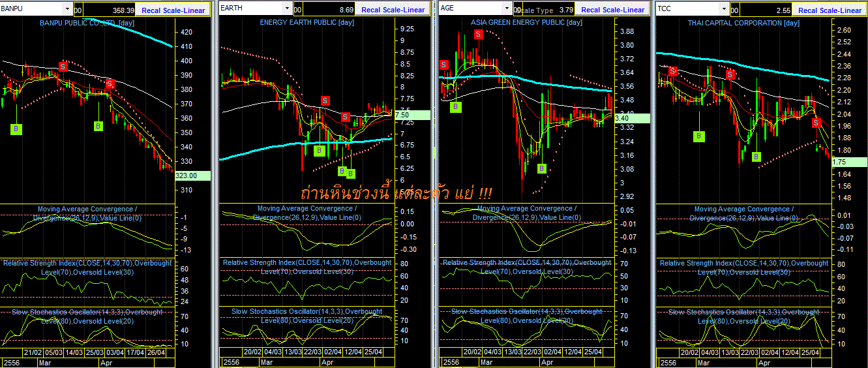Screen dimensions: 868x368
Task: Click the 21/02 date label on BANPU axis
Action: coord(33,352)
